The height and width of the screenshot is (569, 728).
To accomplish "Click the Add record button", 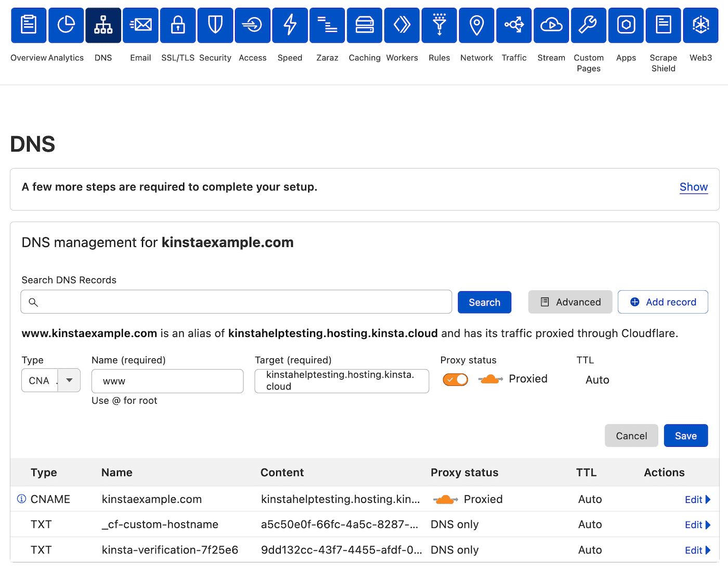I will point(662,302).
